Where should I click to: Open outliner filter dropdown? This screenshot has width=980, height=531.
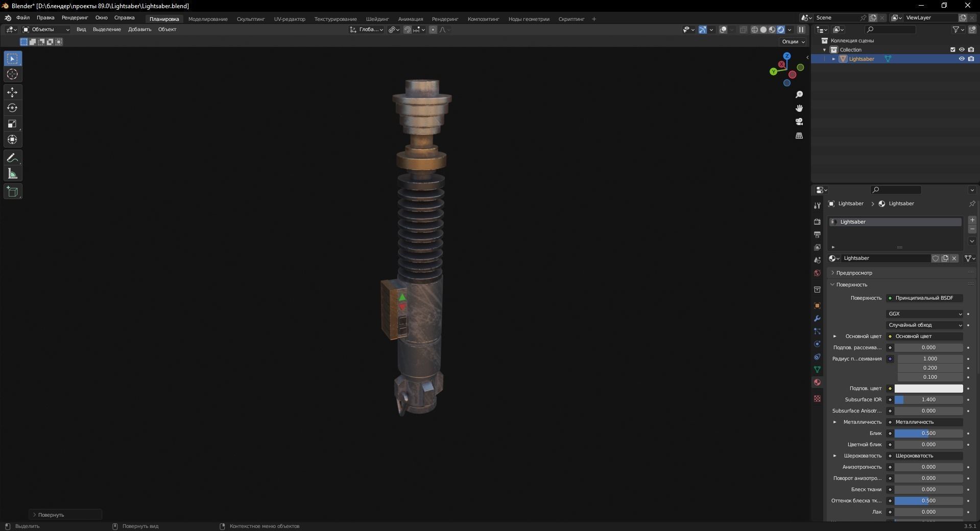(959, 30)
